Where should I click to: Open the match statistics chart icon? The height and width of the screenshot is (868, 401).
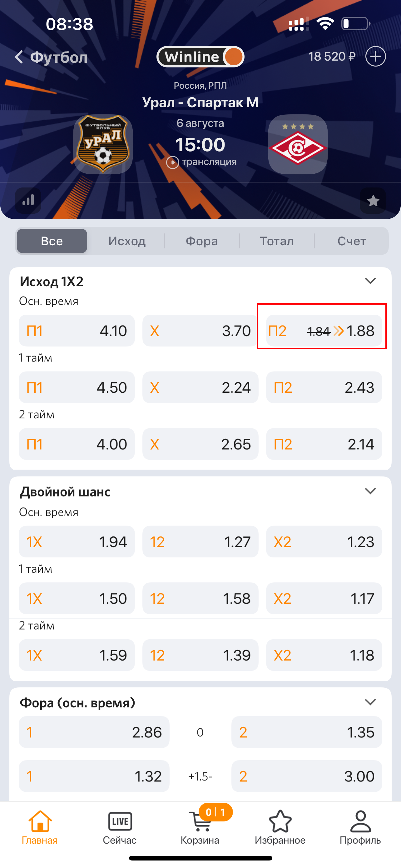(x=28, y=201)
